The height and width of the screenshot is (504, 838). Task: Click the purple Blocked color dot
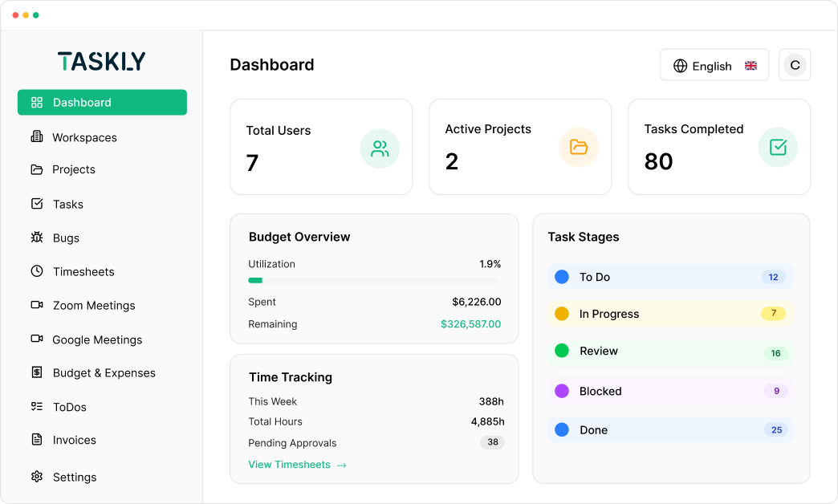(562, 391)
